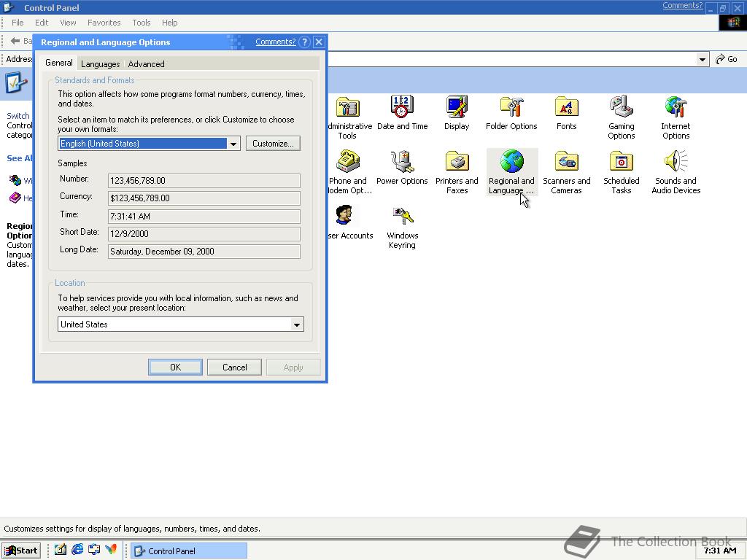Click the MSN butterfly quick launch icon
Image resolution: width=747 pixels, height=560 pixels.
coord(111,550)
